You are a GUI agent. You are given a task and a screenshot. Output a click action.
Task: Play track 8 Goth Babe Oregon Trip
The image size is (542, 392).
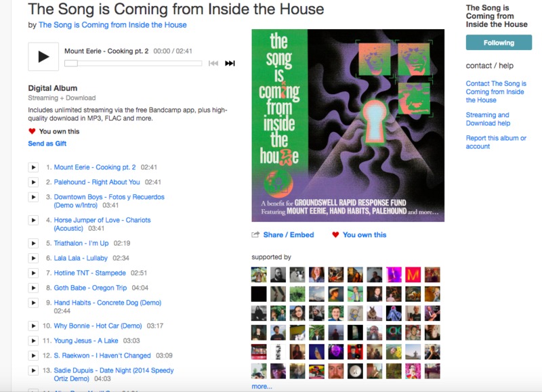[33, 288]
